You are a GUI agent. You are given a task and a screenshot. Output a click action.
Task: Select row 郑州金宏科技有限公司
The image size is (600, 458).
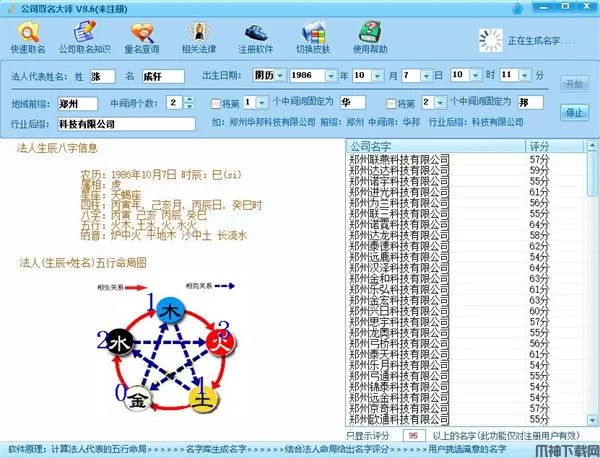tap(466, 300)
